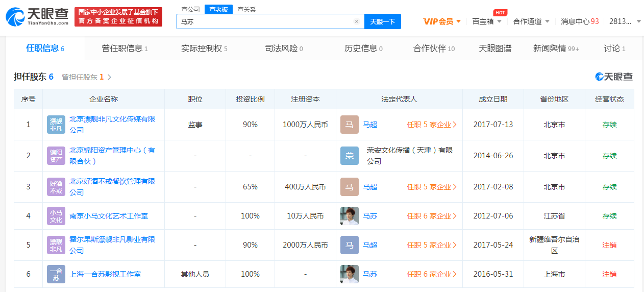Screen dimensions: 644x292
Task: Click the 好酒不戒 company logo icon
Action: 56,187
